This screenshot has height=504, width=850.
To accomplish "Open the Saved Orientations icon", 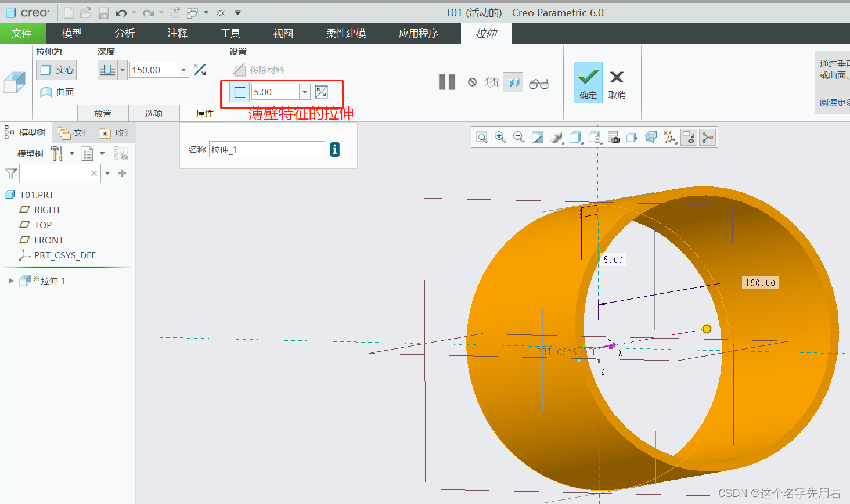I will click(x=595, y=137).
